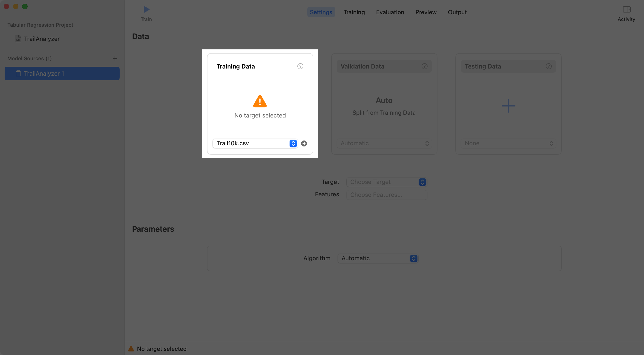Open help for Training Data
This screenshot has height=355, width=644.
point(300,66)
